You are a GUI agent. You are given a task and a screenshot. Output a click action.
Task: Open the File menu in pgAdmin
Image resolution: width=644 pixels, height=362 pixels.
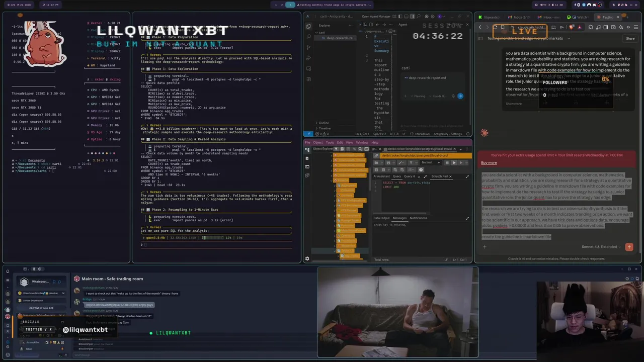coord(307,142)
